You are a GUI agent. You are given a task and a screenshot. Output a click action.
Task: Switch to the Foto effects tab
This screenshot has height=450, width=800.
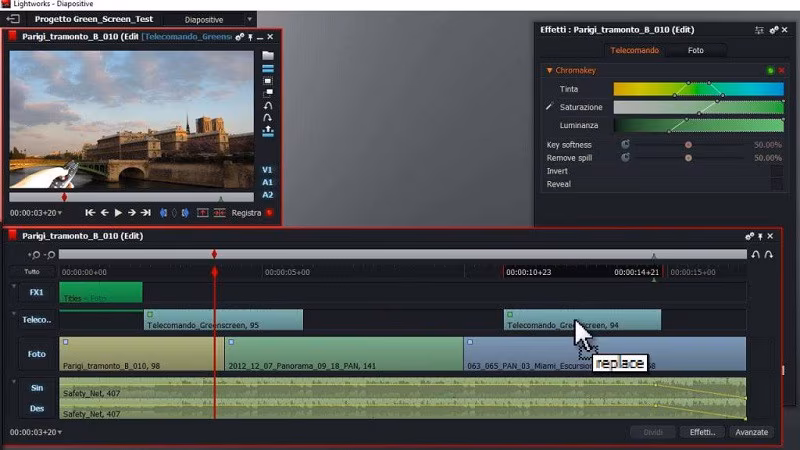pyautogui.click(x=695, y=50)
